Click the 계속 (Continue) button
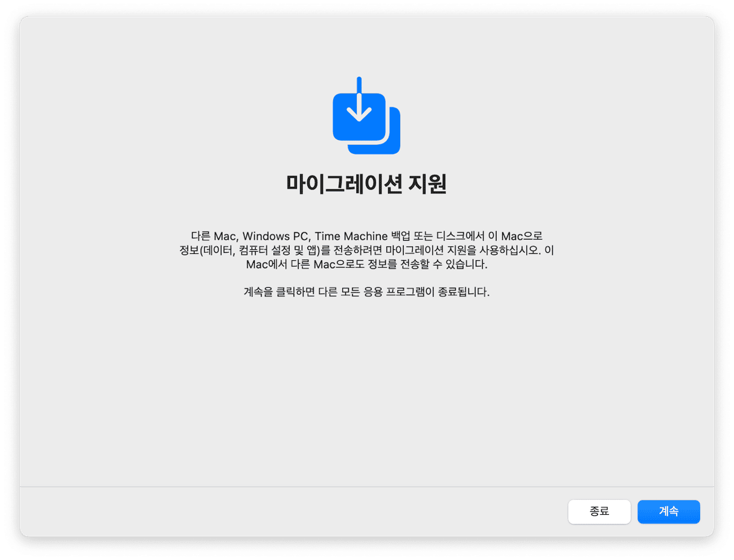Image resolution: width=734 pixels, height=560 pixels. (668, 512)
